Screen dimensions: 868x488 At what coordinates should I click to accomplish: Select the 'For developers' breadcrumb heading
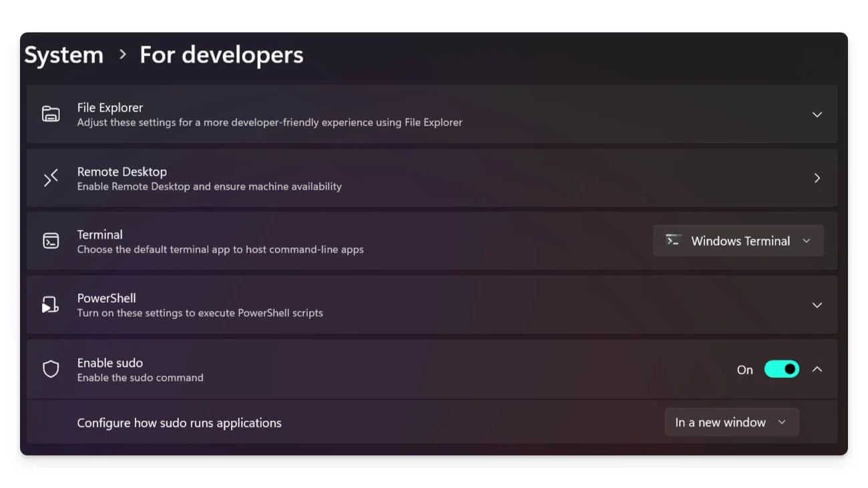(x=221, y=55)
